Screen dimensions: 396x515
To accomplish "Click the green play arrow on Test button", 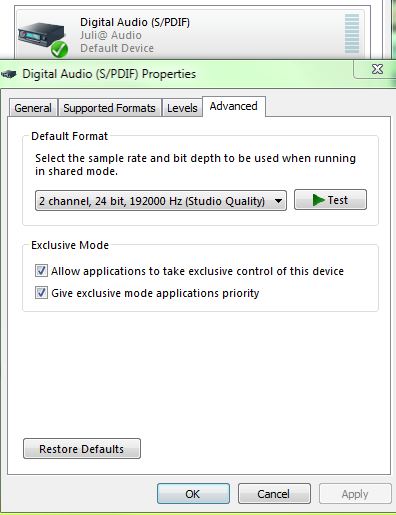I will (318, 200).
